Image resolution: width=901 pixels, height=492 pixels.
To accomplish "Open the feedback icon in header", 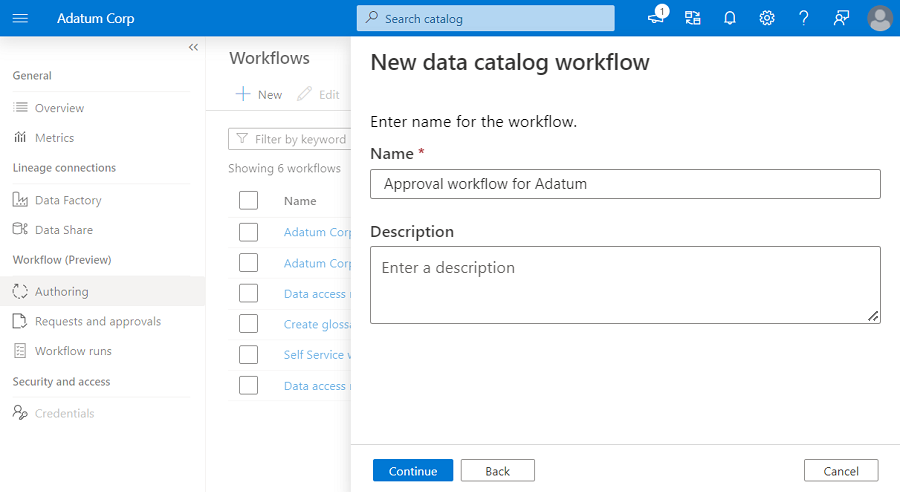I will click(x=841, y=18).
